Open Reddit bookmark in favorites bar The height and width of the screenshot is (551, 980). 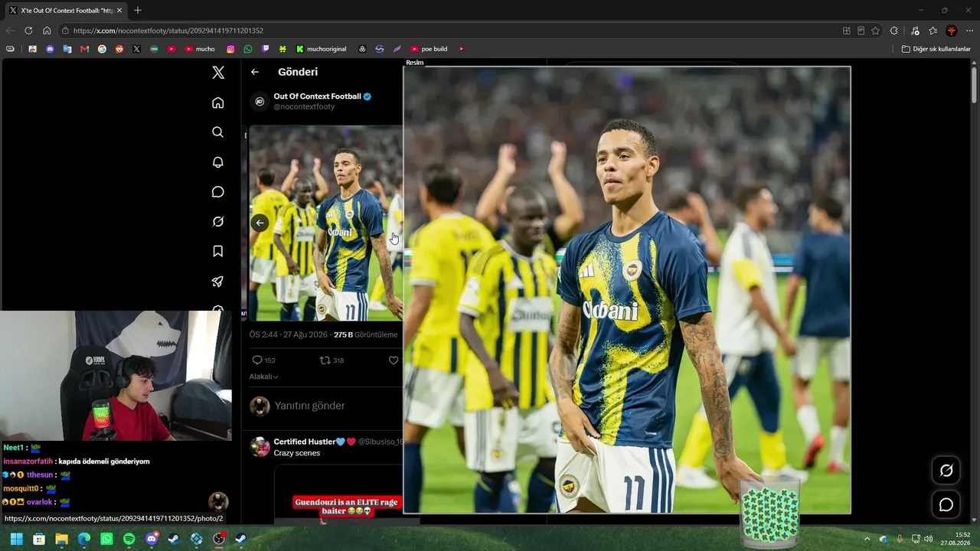point(119,49)
